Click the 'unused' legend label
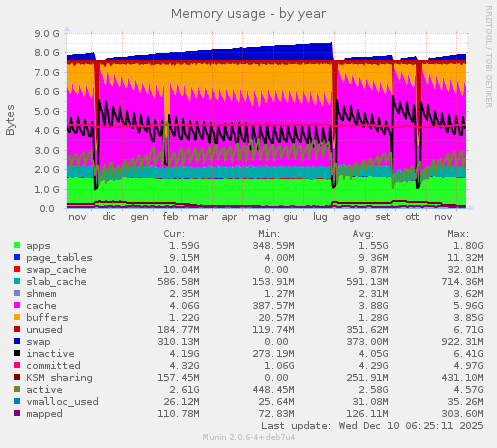 pos(44,330)
